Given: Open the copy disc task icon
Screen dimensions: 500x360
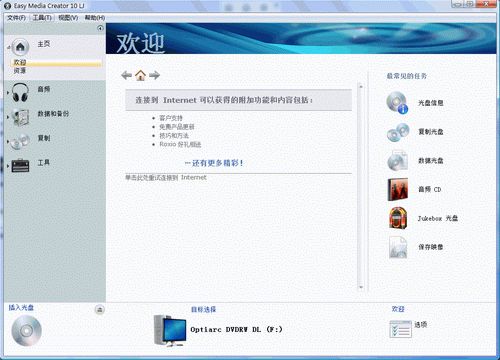Looking at the screenshot, I should point(398,132).
